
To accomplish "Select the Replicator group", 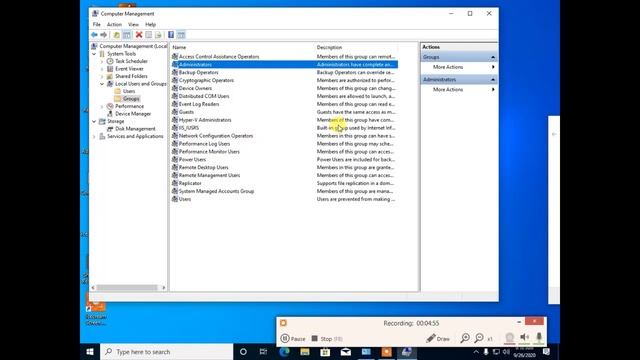I will pyautogui.click(x=190, y=183).
